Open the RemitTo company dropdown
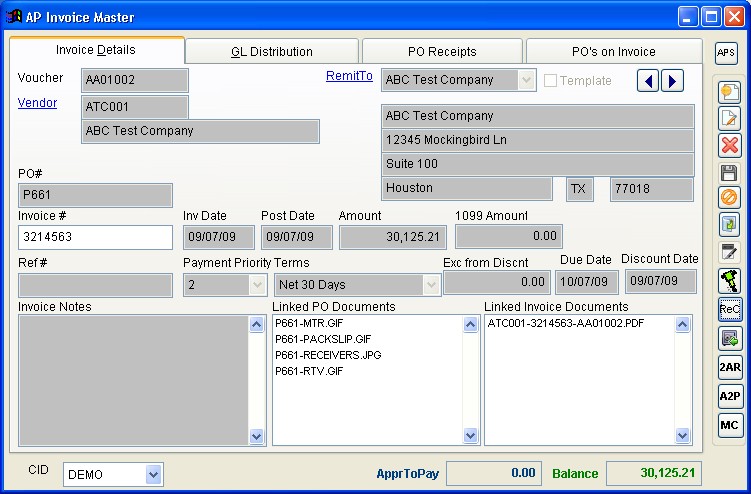Image resolution: width=751 pixels, height=494 pixels. [x=526, y=80]
